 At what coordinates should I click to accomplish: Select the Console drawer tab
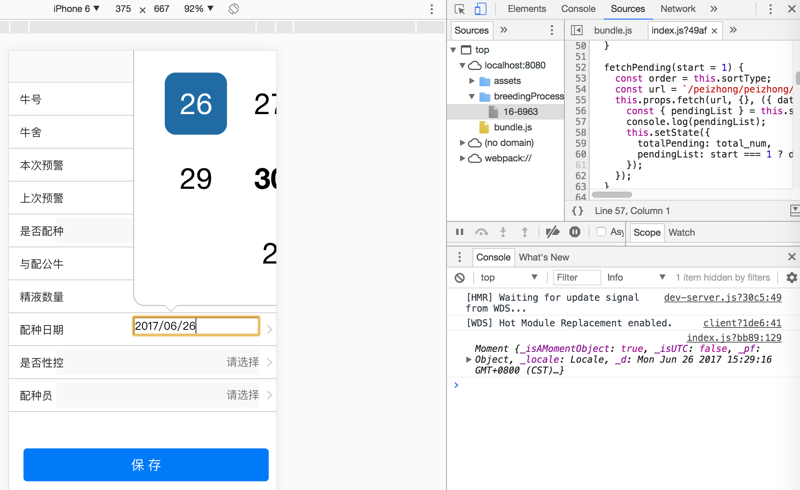(x=493, y=257)
